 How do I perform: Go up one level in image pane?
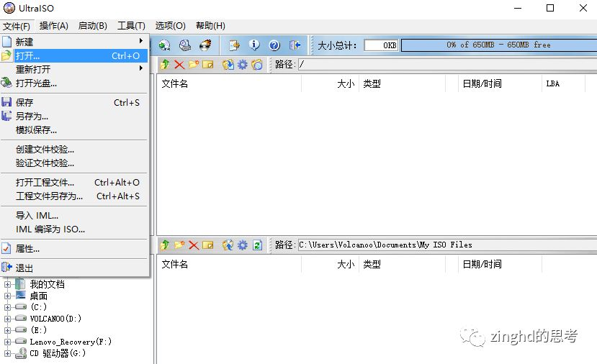tap(165, 64)
